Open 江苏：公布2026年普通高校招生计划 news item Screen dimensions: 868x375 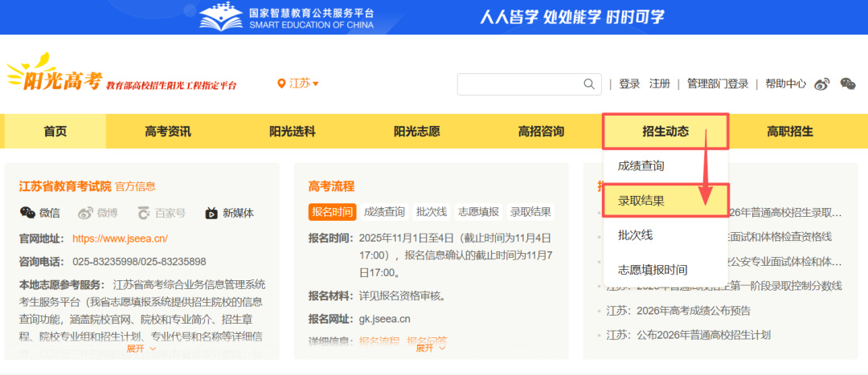click(688, 335)
